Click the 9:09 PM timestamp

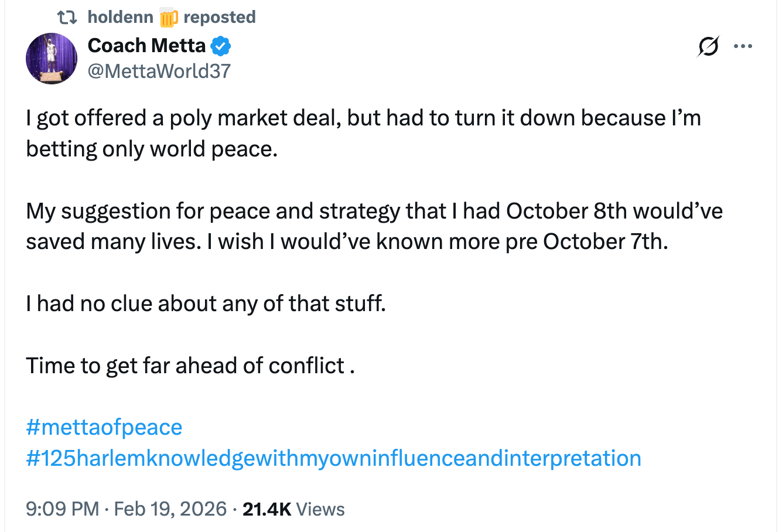62,509
